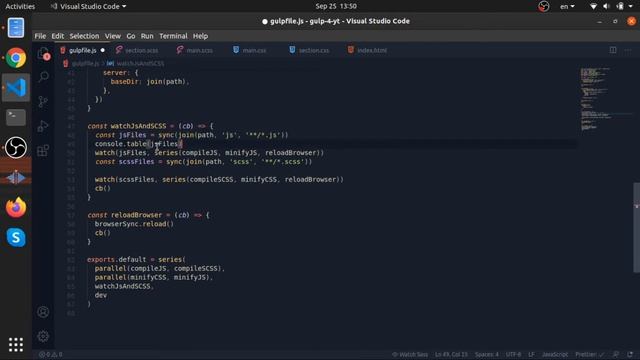Click the unsaved dot on gulpfile.js tab
This screenshot has height=360, width=640.
click(102, 50)
